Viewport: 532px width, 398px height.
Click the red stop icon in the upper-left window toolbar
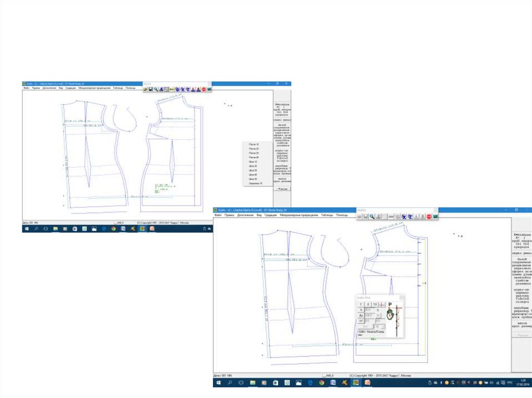coord(204,89)
